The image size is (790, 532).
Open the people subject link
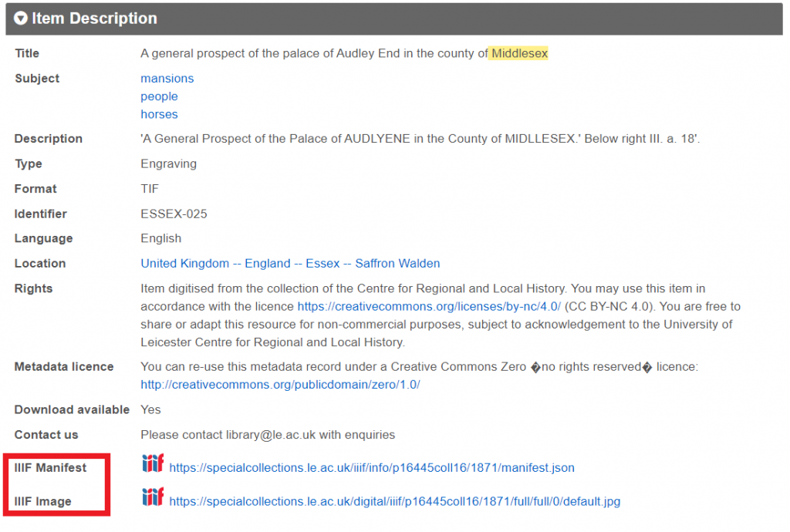(159, 96)
